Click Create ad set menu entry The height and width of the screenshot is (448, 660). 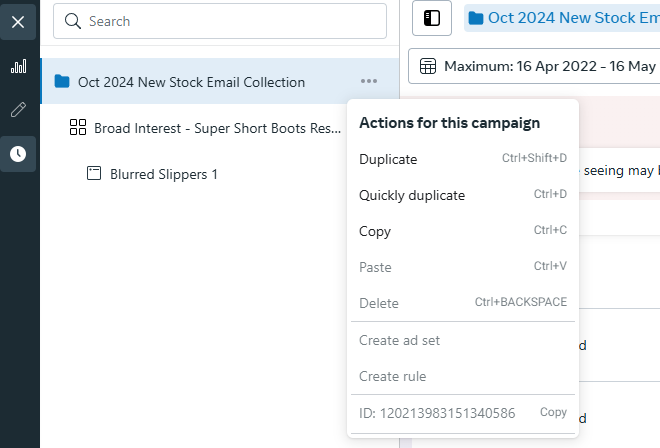(400, 341)
